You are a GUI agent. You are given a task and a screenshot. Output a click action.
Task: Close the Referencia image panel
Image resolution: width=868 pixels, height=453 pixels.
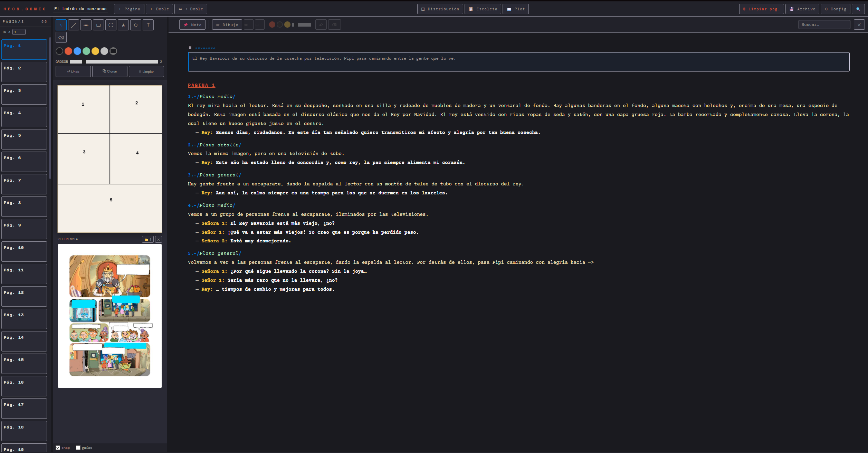click(159, 239)
